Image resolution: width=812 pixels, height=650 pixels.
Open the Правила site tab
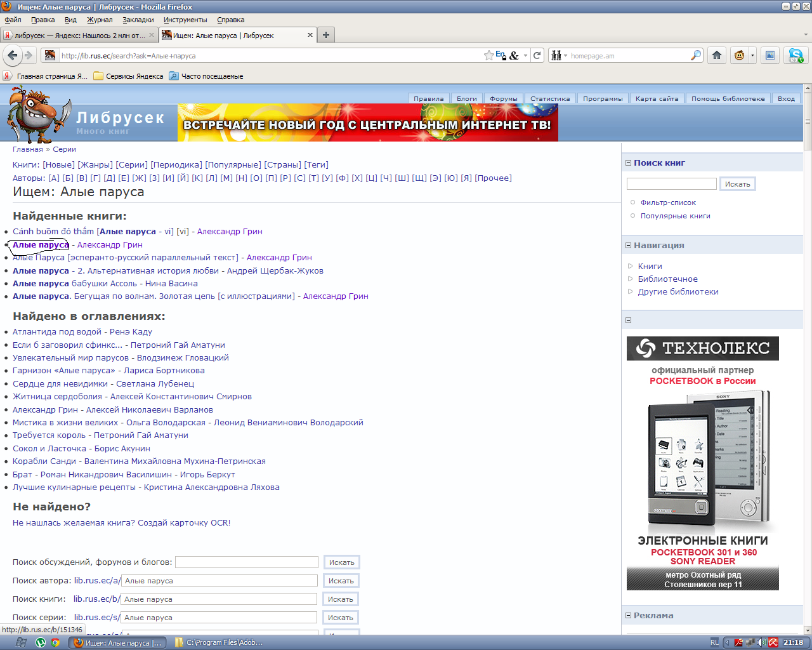pos(429,98)
